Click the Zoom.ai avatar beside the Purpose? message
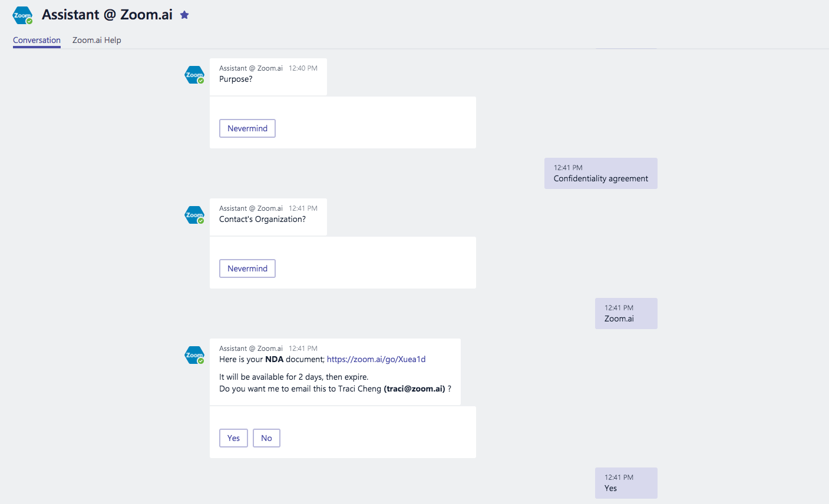The height and width of the screenshot is (504, 829). [194, 75]
